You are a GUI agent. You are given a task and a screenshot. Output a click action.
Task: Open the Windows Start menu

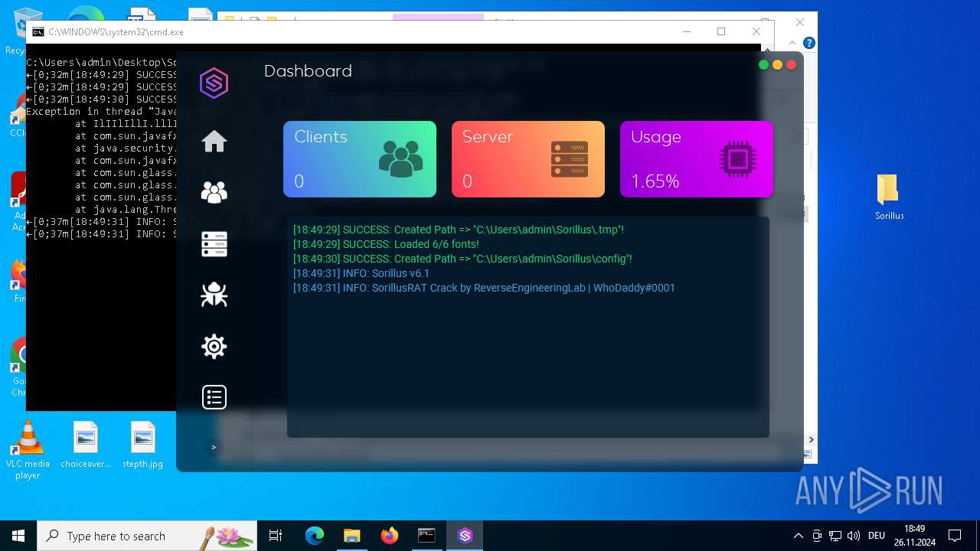point(18,536)
